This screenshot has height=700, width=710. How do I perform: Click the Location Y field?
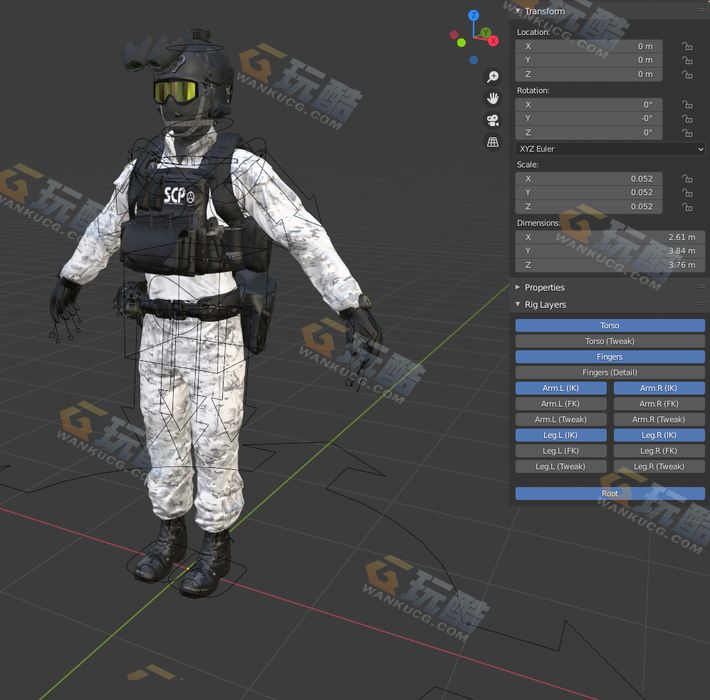click(589, 60)
